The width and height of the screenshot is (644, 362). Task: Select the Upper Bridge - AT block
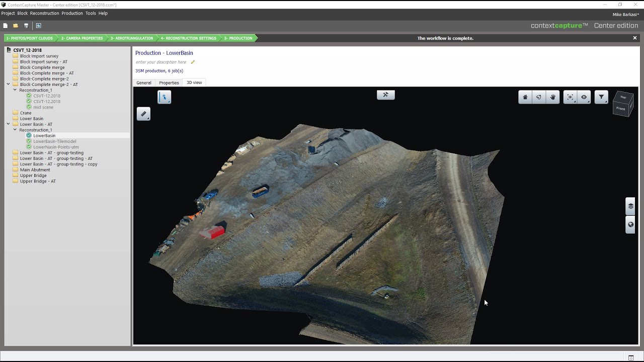[x=38, y=181]
